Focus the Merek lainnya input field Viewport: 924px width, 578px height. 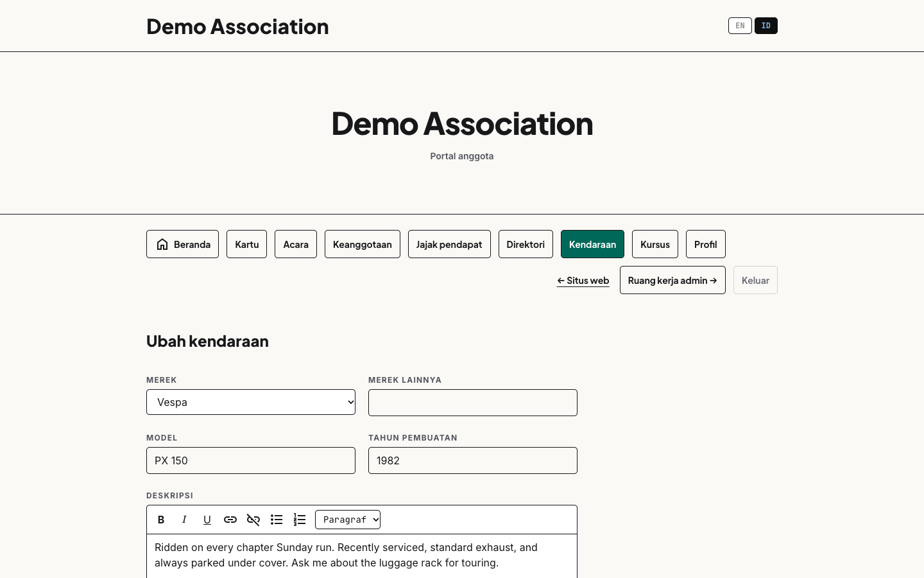pyautogui.click(x=473, y=403)
